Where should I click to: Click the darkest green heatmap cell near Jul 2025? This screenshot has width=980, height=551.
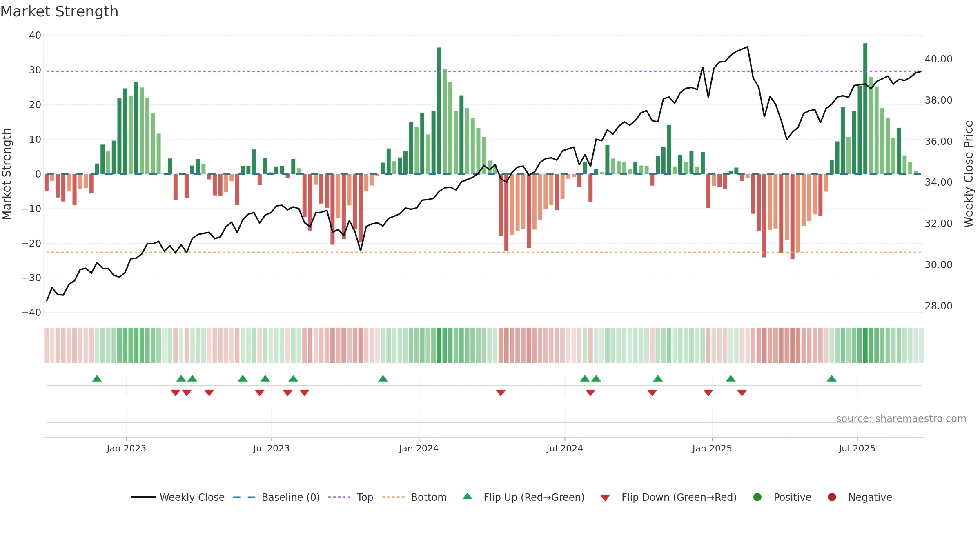865,345
